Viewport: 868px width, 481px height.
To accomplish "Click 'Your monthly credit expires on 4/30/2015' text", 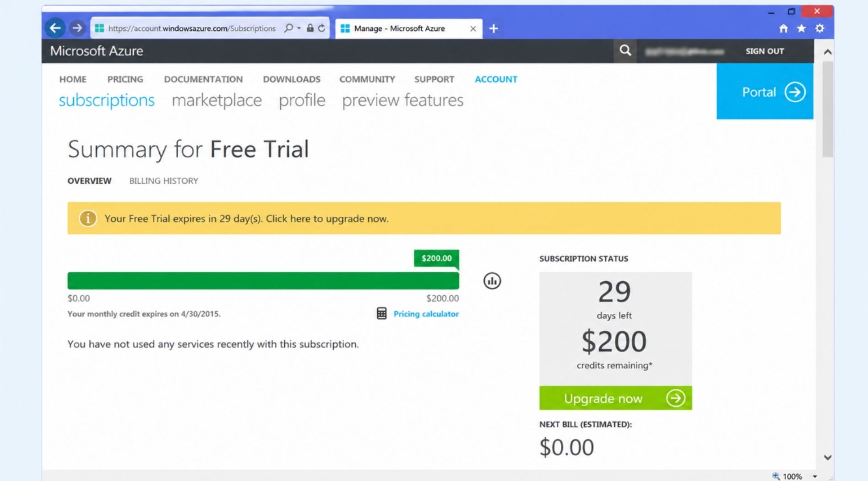I will 144,314.
